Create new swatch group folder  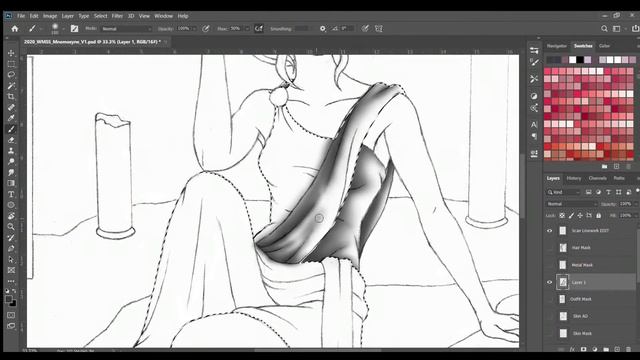(x=604, y=167)
